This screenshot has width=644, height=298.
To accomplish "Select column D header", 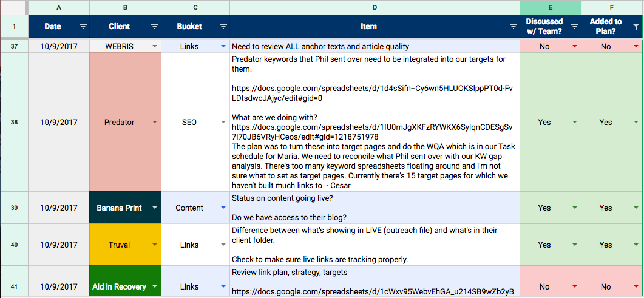I will pyautogui.click(x=375, y=7).
